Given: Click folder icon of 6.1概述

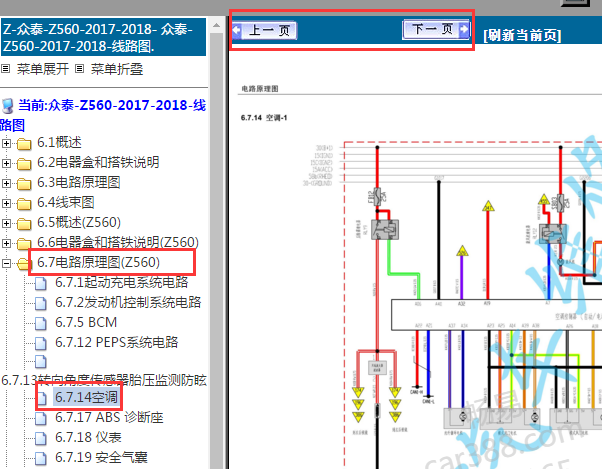Looking at the screenshot, I should point(24,144).
